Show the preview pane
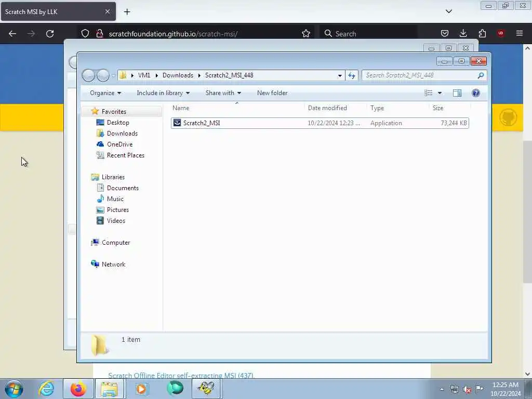This screenshot has height=399, width=532. pyautogui.click(x=457, y=93)
